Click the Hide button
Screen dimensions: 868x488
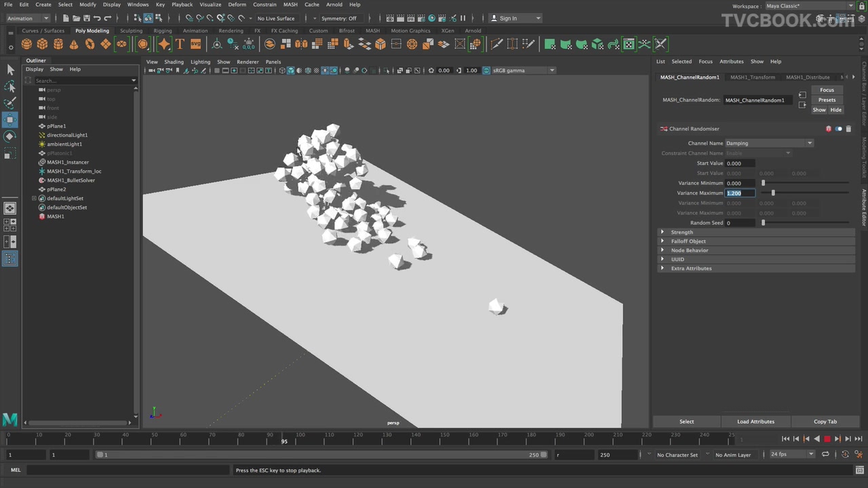pos(835,110)
